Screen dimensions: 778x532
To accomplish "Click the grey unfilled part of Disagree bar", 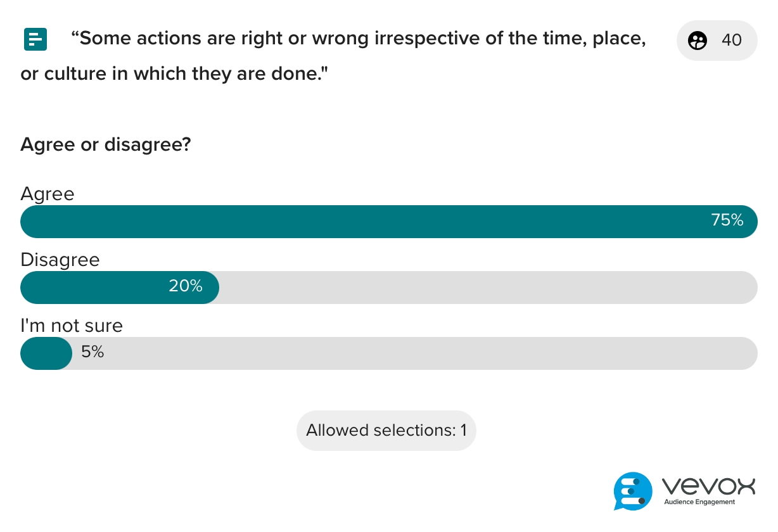I will tap(488, 288).
